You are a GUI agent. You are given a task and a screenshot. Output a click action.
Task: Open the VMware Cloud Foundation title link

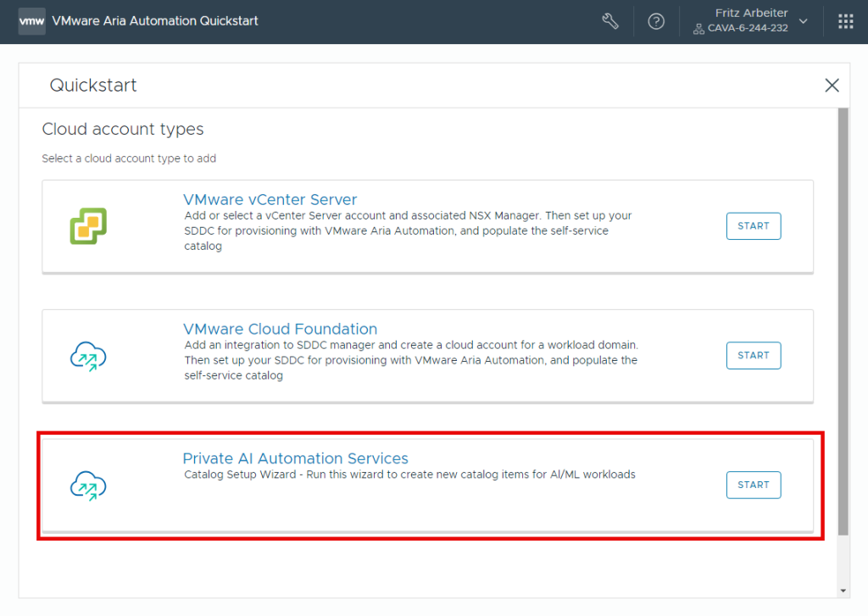tap(280, 329)
